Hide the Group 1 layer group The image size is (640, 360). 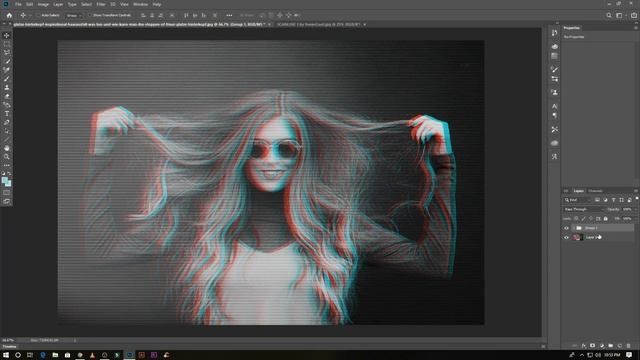pyautogui.click(x=567, y=228)
